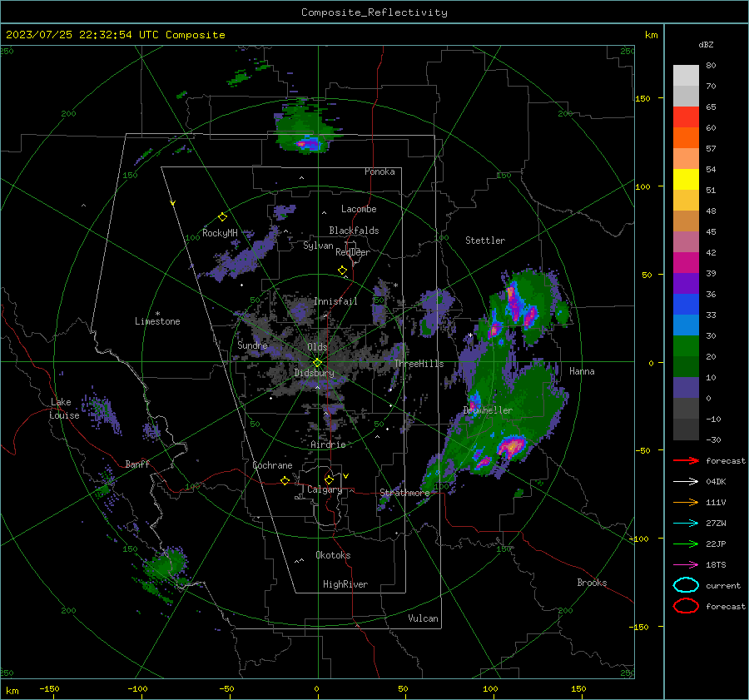749x700 pixels.
Task: Select the top light gray dBZ swatch
Action: [686, 76]
